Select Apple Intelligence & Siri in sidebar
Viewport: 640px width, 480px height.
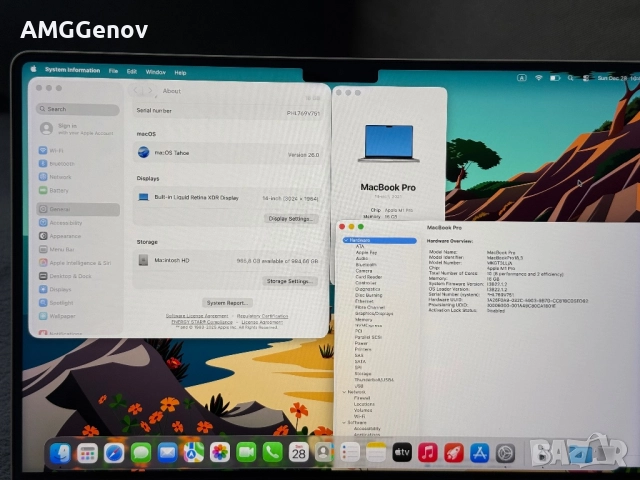75,263
